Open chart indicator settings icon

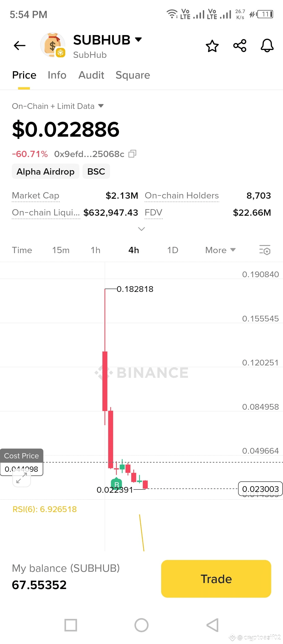pyautogui.click(x=265, y=250)
